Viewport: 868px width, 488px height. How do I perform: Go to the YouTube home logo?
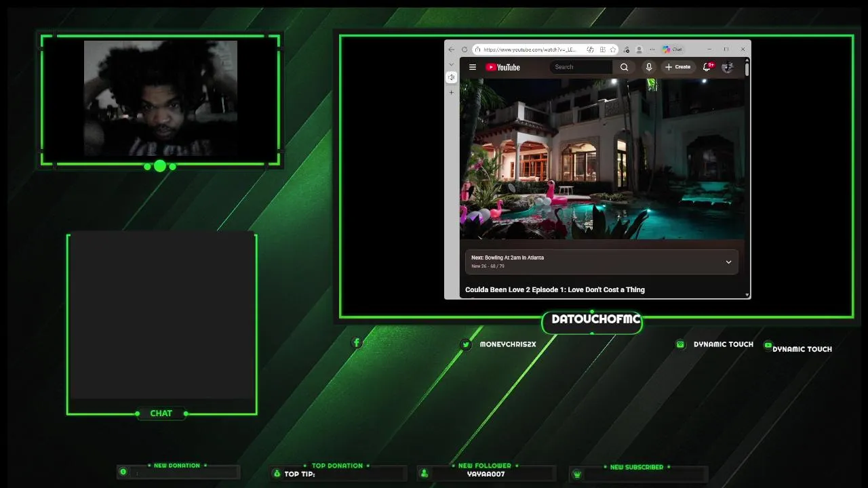[x=503, y=67]
